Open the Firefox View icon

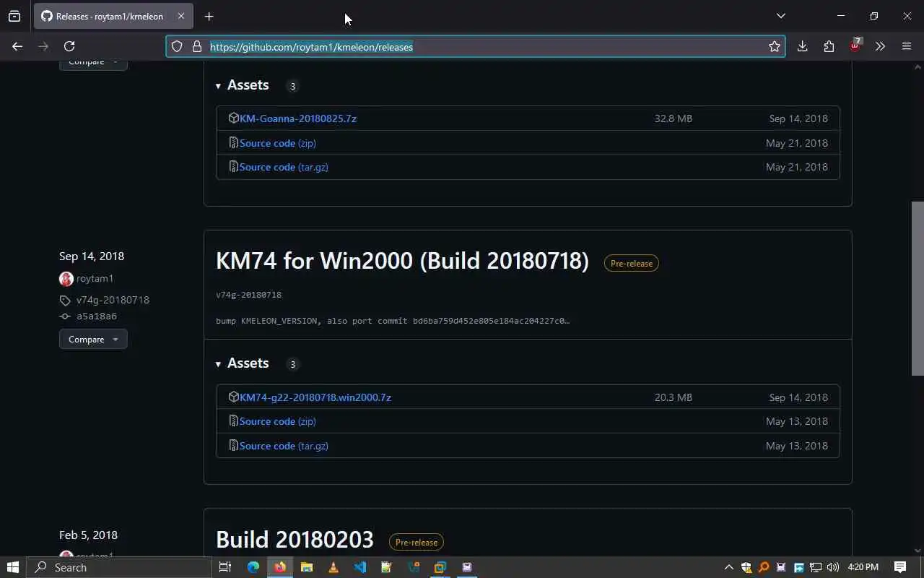(x=14, y=16)
